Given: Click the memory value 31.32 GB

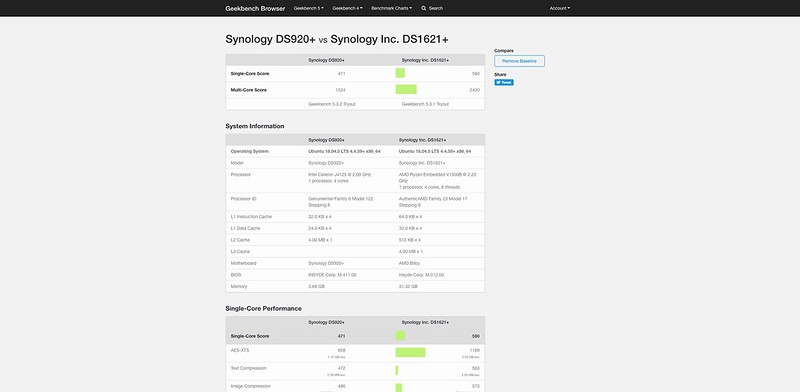Looking at the screenshot, I should pyautogui.click(x=408, y=286).
